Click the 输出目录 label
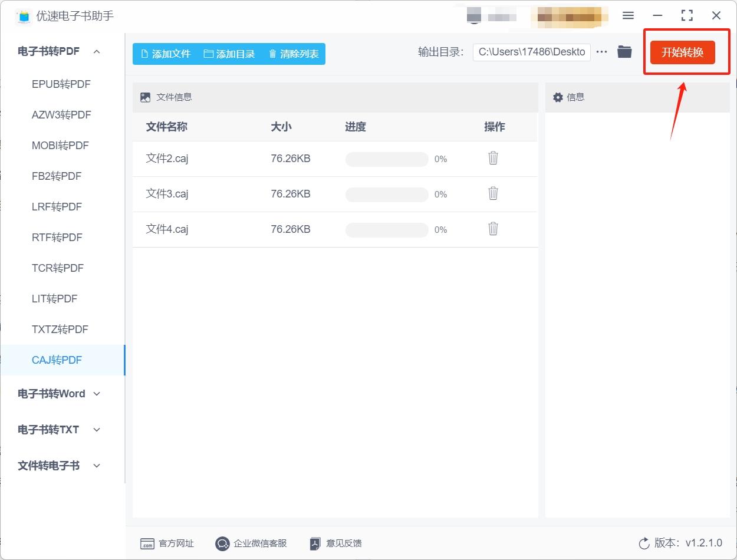 pyautogui.click(x=441, y=52)
